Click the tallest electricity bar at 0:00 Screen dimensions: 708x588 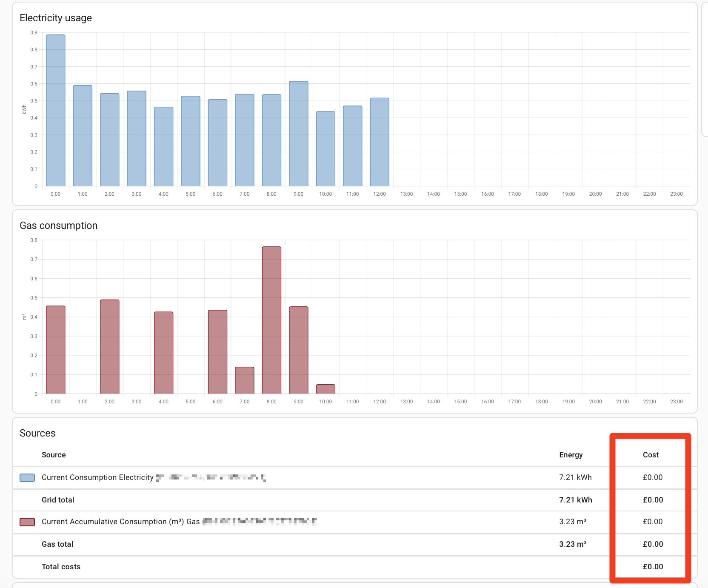(56, 111)
